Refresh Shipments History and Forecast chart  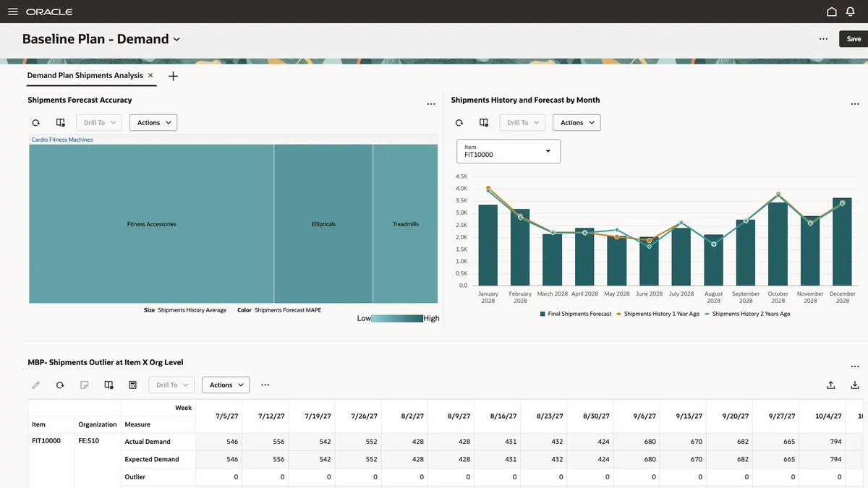pyautogui.click(x=459, y=123)
